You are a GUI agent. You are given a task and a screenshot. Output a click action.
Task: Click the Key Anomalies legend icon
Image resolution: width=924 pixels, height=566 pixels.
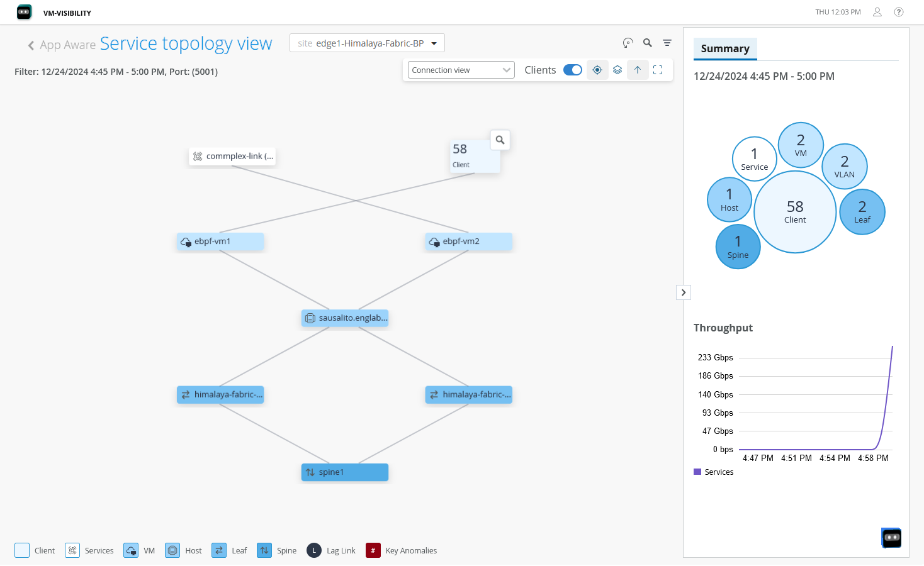click(373, 550)
